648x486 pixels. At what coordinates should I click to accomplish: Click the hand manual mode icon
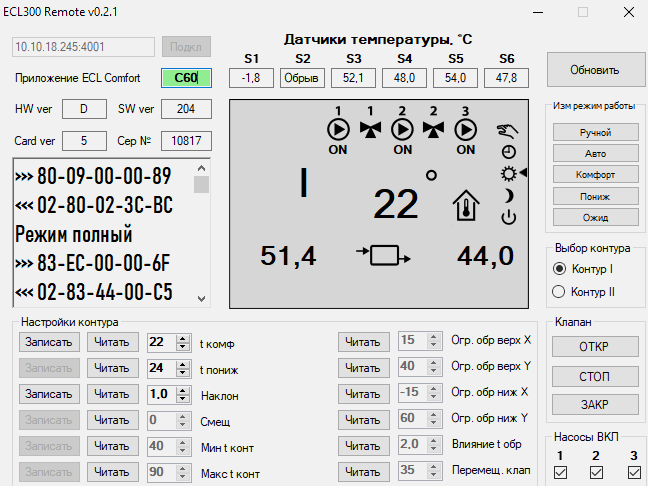[x=508, y=129]
